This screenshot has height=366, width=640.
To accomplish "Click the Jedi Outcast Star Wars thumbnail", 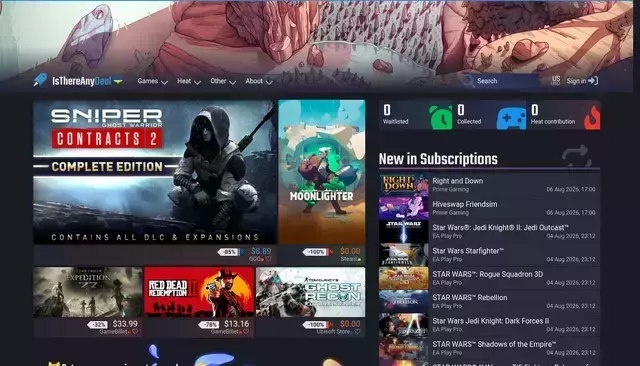I will tap(404, 231).
